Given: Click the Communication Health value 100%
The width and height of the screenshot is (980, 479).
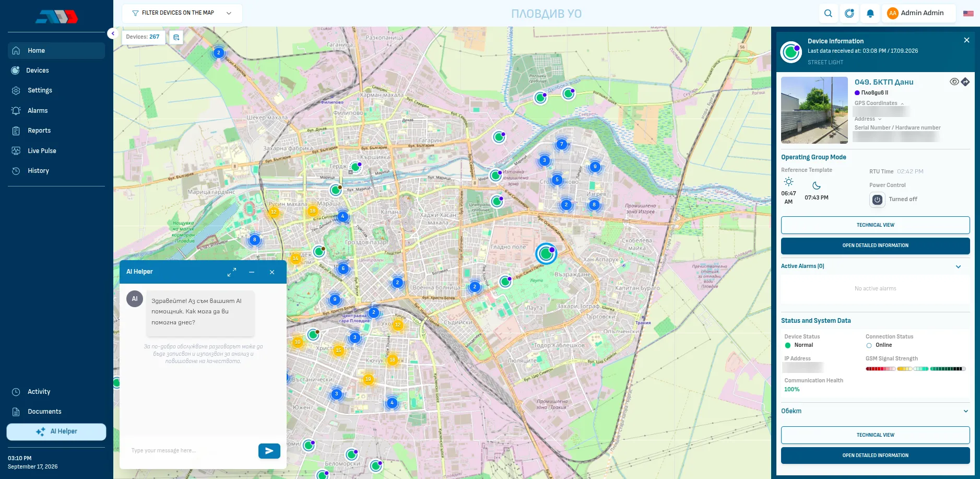Looking at the screenshot, I should 792,390.
